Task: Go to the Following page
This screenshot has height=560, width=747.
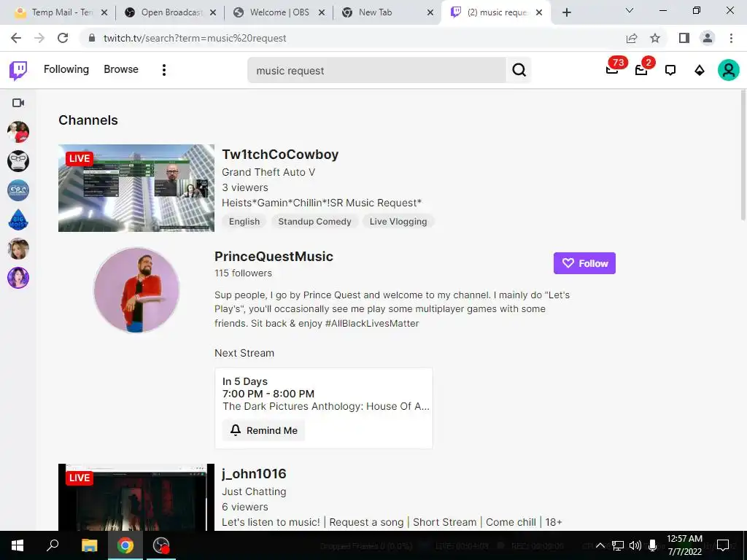Action: pyautogui.click(x=66, y=69)
